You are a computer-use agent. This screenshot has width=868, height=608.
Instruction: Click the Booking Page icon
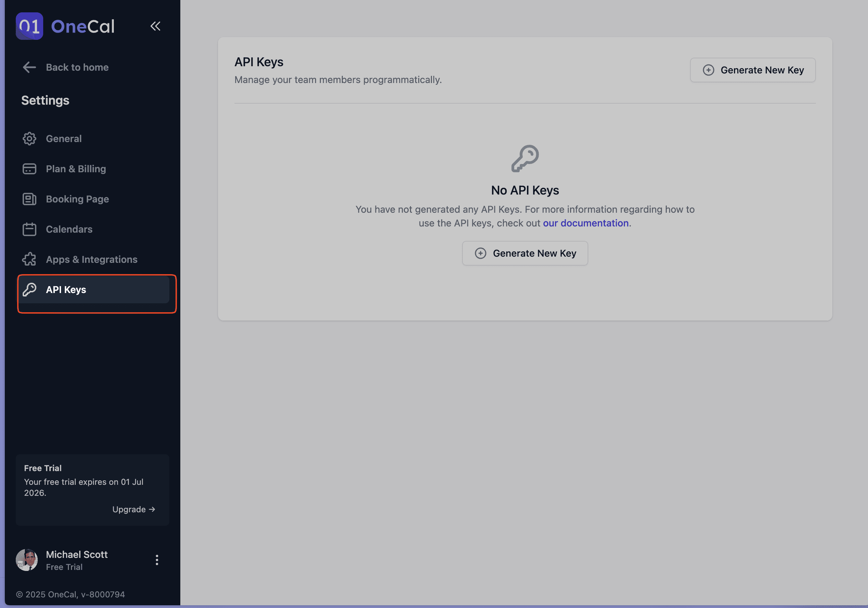[29, 199]
